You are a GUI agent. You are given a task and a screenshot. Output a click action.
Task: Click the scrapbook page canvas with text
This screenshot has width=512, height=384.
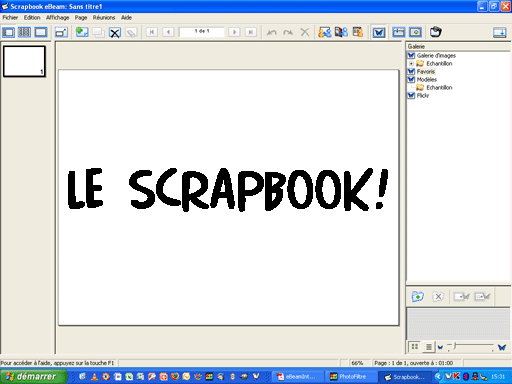point(229,197)
